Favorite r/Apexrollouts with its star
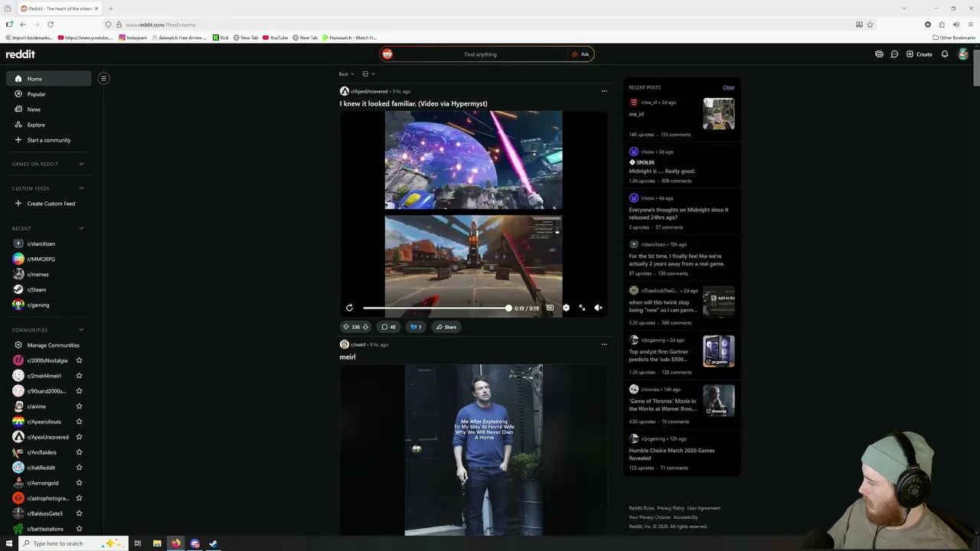The image size is (980, 551). coord(79,422)
